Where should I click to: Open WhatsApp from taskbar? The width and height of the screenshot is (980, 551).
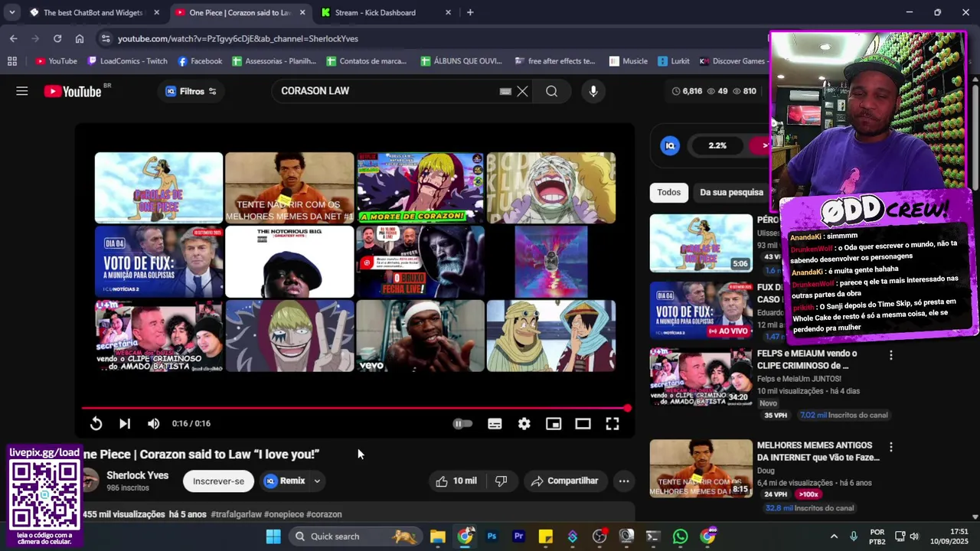[681, 536]
